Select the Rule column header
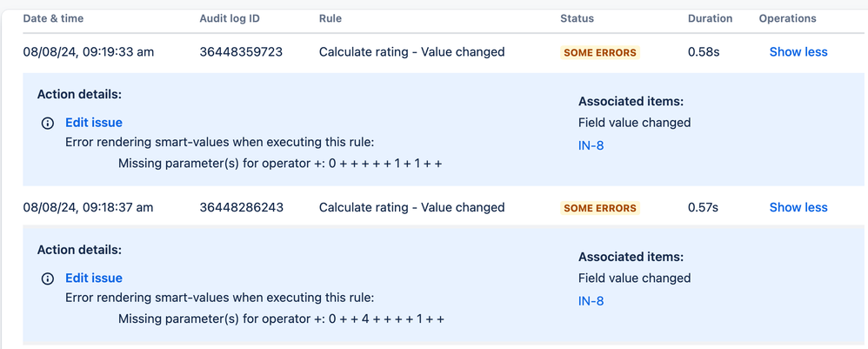The width and height of the screenshot is (868, 349). click(330, 18)
